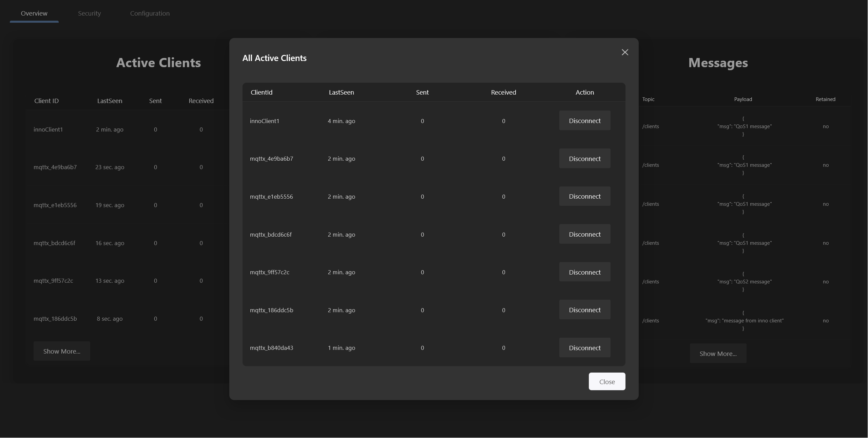This screenshot has width=868, height=438.
Task: Disconnect the innoClient1 client
Action: point(584,121)
